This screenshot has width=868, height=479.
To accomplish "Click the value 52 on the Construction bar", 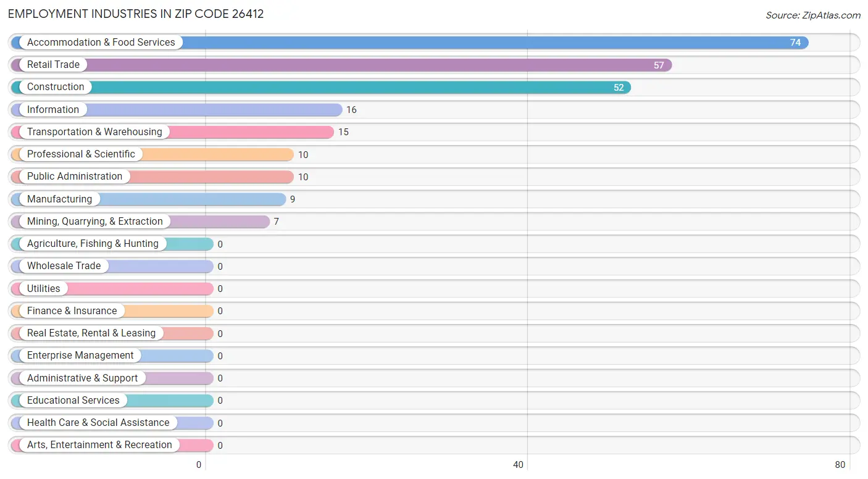I will pyautogui.click(x=619, y=88).
